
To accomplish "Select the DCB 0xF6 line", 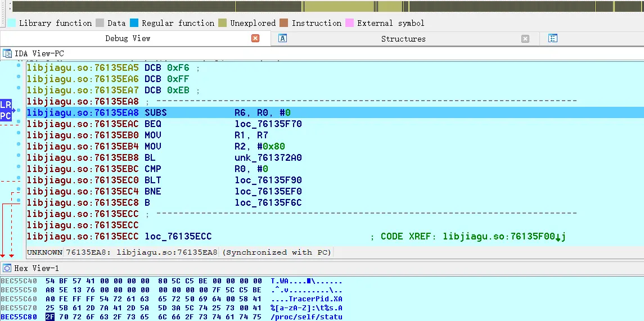I will coord(335,67).
